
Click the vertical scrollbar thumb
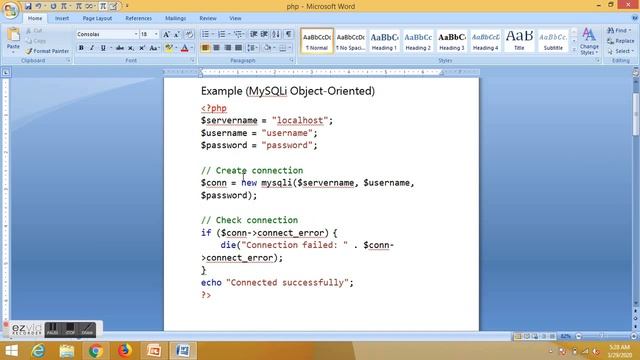pos(636,114)
